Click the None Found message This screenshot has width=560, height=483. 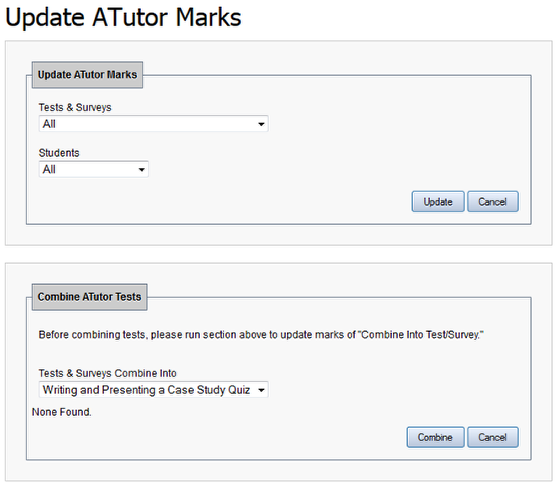pyautogui.click(x=62, y=412)
